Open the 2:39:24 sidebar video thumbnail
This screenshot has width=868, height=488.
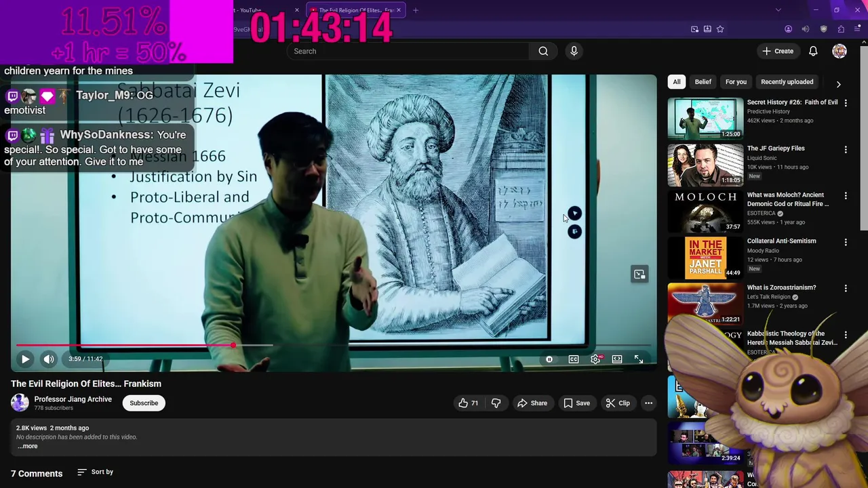(x=705, y=444)
